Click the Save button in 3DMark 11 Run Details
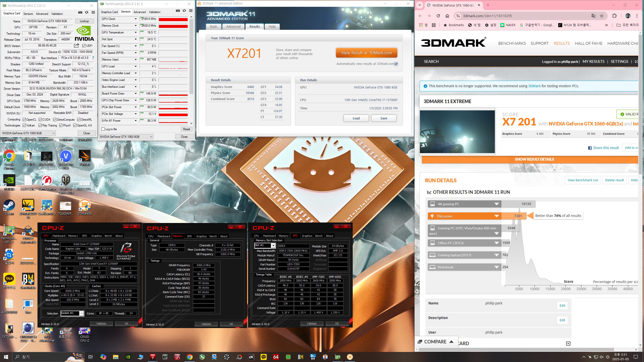The width and height of the screenshot is (644, 362). [x=384, y=118]
